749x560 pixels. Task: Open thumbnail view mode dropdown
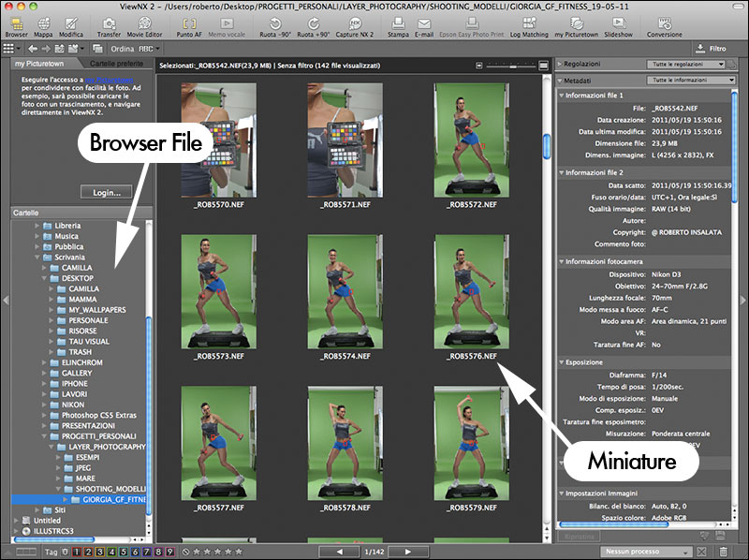(x=11, y=49)
